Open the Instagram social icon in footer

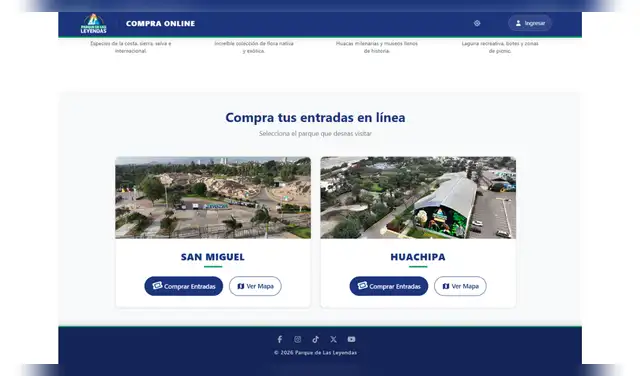[298, 339]
